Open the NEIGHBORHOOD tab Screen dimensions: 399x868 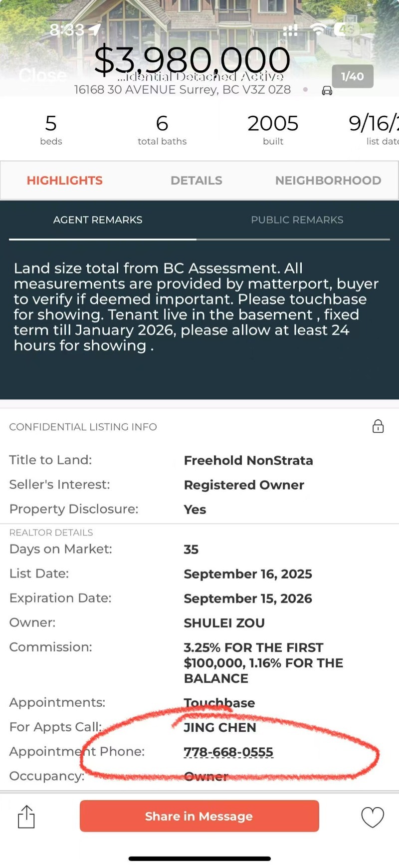coord(328,181)
